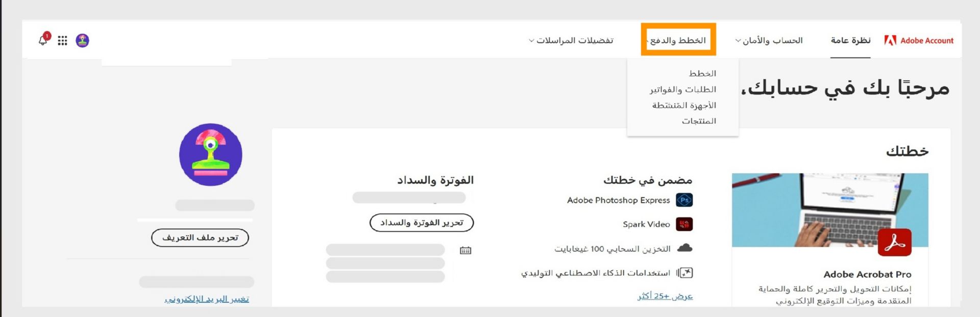Click the تحرير الفوترة والسداد button
This screenshot has width=980, height=317.
[422, 223]
